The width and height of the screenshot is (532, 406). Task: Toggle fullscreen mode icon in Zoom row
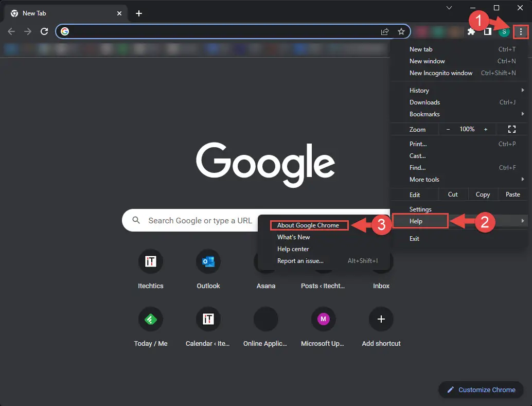(x=511, y=129)
